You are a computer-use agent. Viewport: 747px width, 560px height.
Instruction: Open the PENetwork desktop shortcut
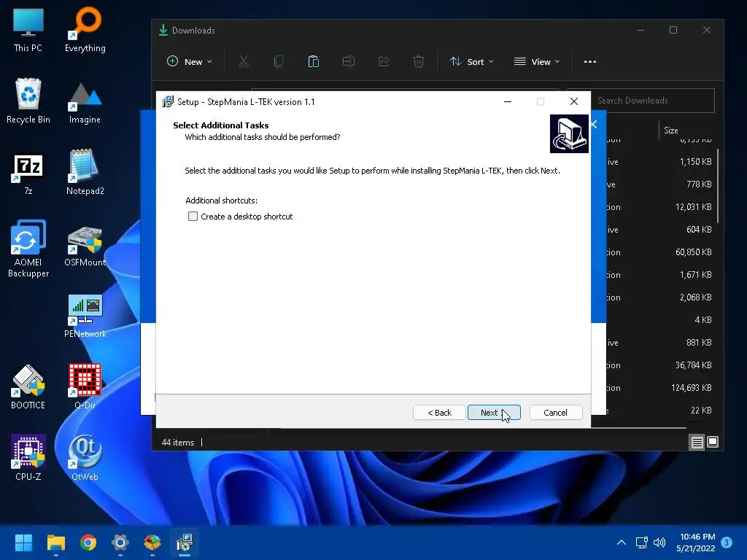pyautogui.click(x=85, y=316)
